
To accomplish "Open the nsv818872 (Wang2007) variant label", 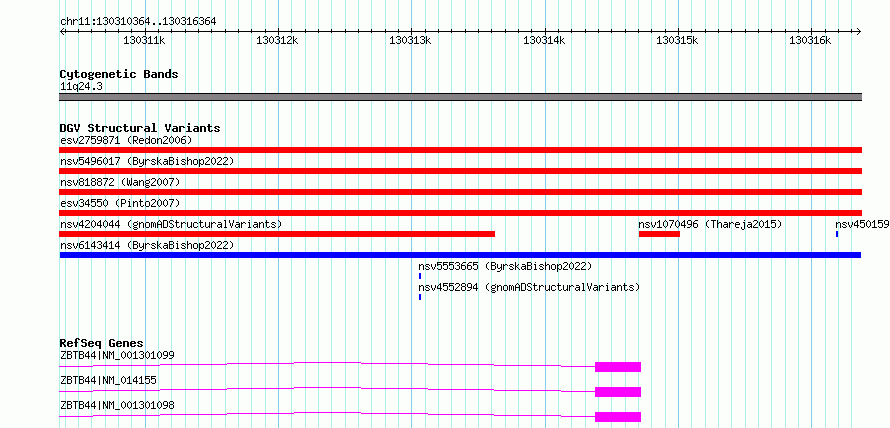I will 120,182.
